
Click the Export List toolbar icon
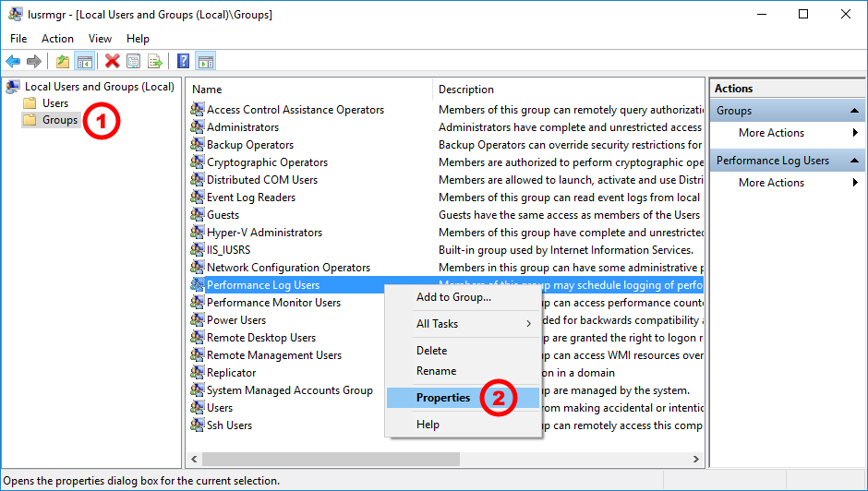coord(155,62)
